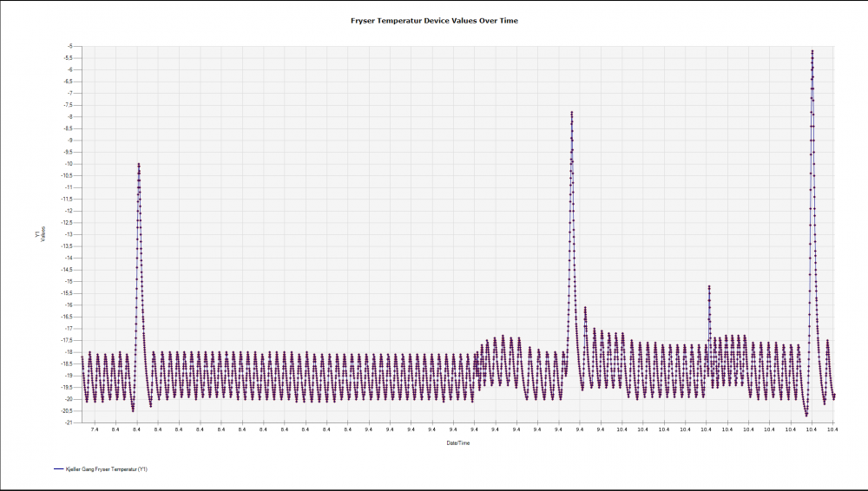Screen dimensions: 868x491
Task: Click the lowest dip point near -20.7
Action: 806,416
